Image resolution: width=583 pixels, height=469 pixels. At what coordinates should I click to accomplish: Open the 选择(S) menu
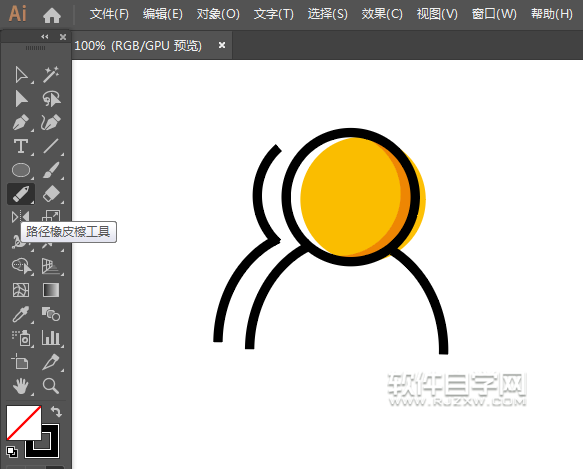(328, 14)
